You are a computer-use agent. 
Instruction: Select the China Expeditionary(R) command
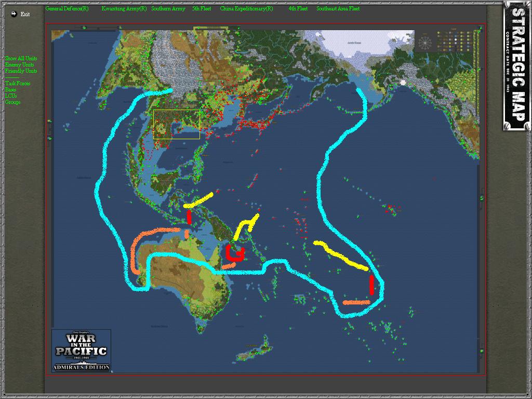[246, 8]
